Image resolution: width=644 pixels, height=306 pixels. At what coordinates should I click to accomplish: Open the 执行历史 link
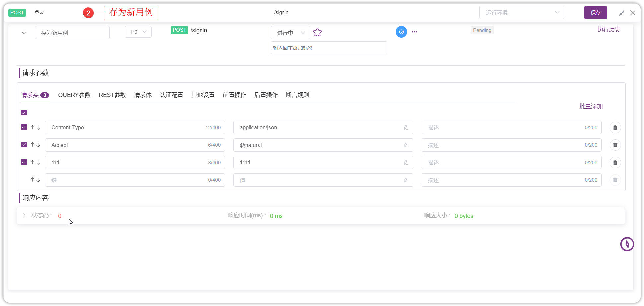609,29
